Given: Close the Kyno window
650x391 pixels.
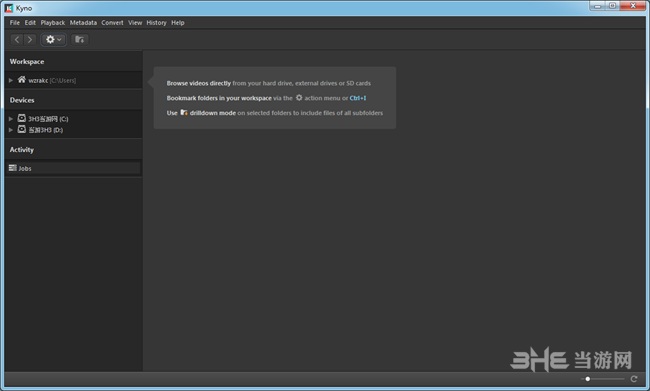Looking at the screenshot, I should click(x=633, y=6).
